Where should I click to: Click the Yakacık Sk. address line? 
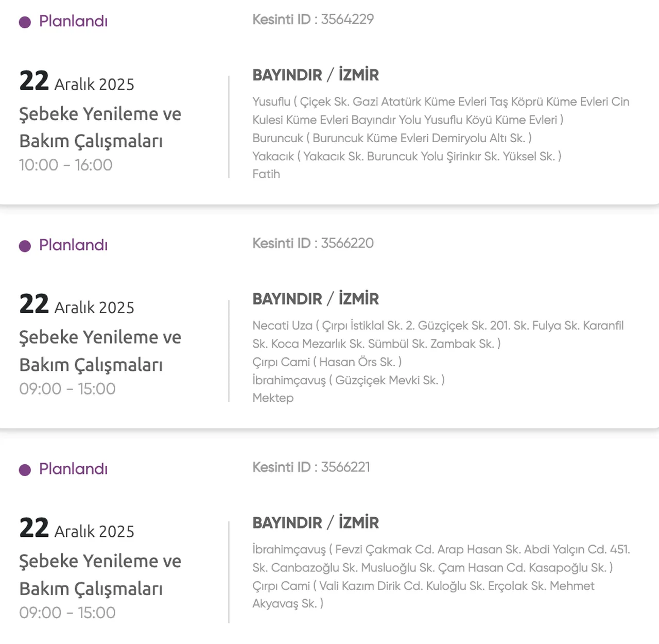click(407, 156)
